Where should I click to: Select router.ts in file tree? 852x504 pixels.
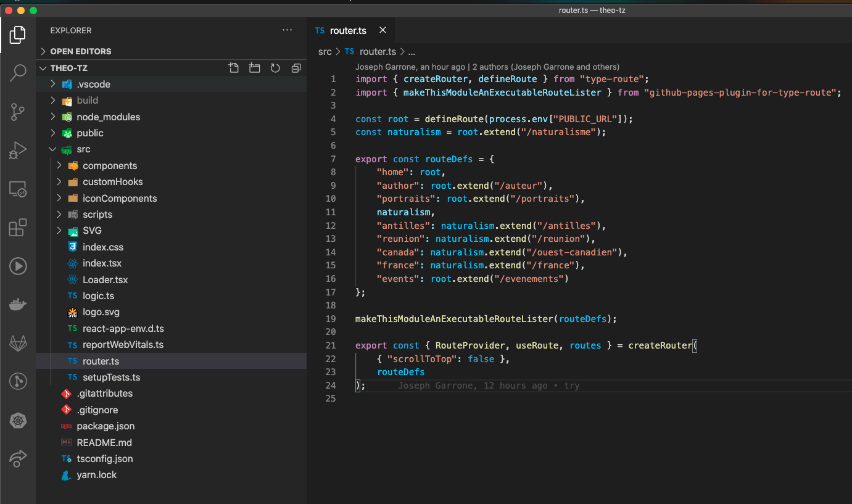tap(171, 361)
